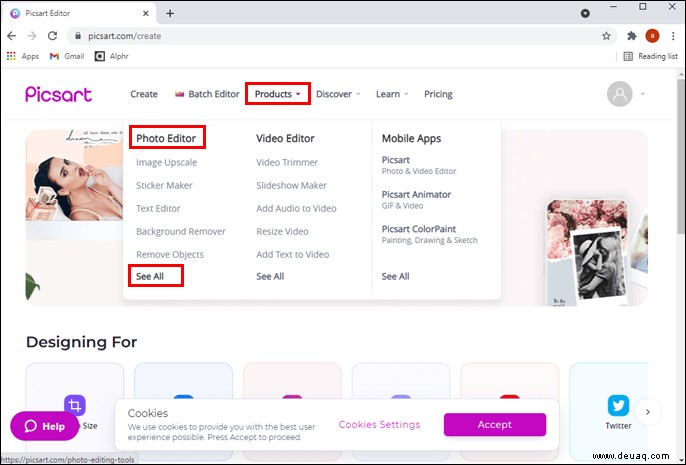The height and width of the screenshot is (465, 686).
Task: Expand the Discover dropdown
Action: tap(338, 94)
